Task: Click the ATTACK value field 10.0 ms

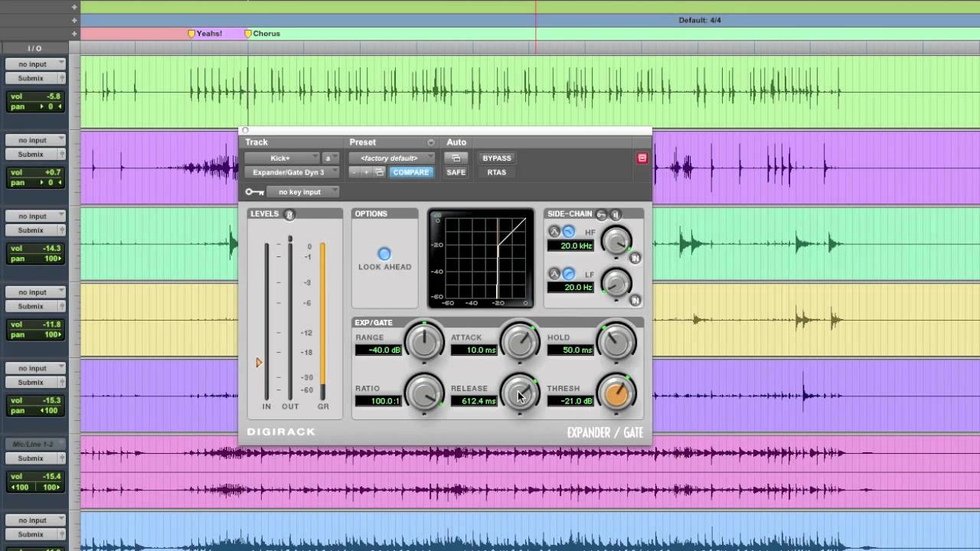Action: [x=474, y=350]
